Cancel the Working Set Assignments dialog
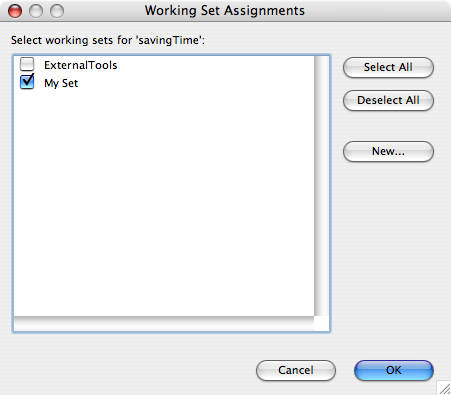 [x=296, y=370]
